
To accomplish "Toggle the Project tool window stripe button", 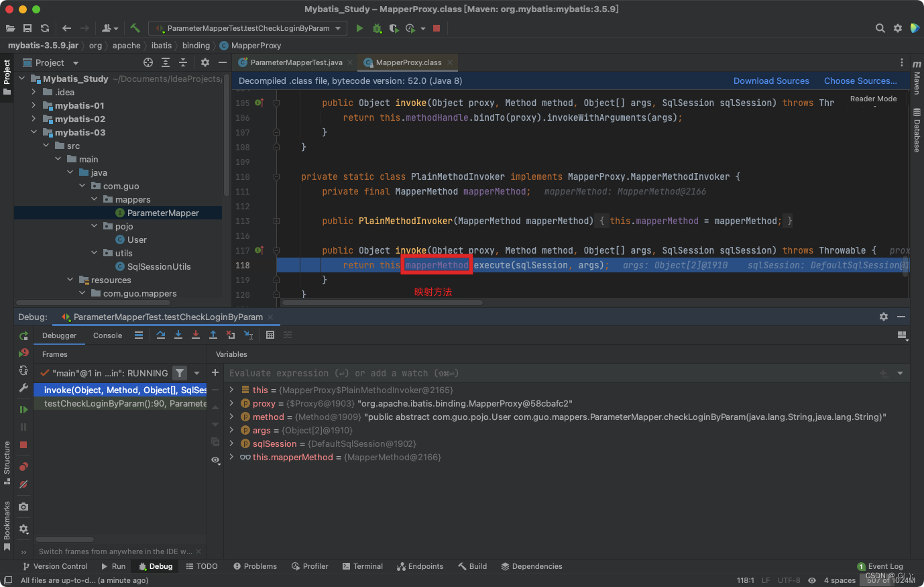I will click(x=7, y=77).
